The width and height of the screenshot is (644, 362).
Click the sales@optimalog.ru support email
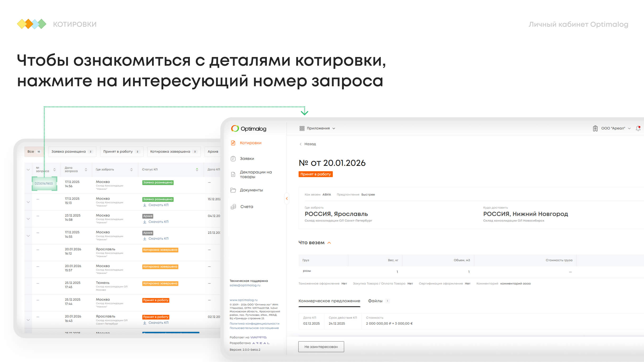pyautogui.click(x=245, y=285)
